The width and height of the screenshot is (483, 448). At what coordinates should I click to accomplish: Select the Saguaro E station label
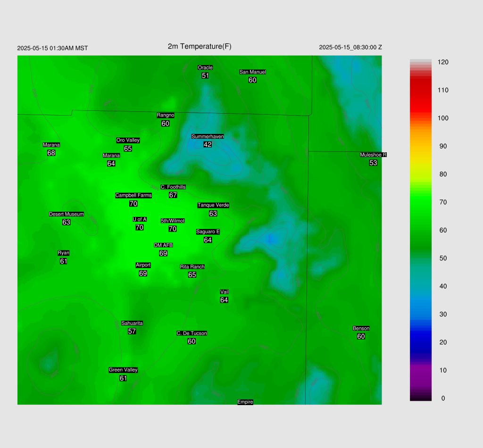coord(208,232)
